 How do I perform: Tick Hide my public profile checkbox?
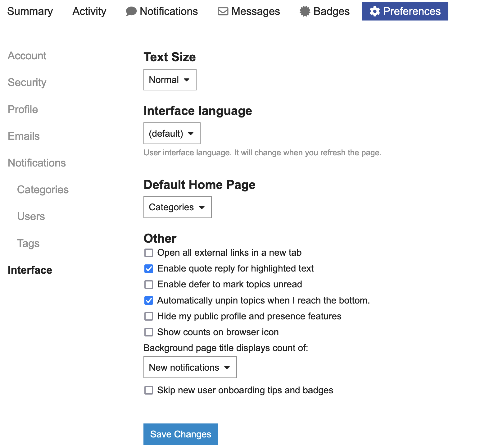149,316
